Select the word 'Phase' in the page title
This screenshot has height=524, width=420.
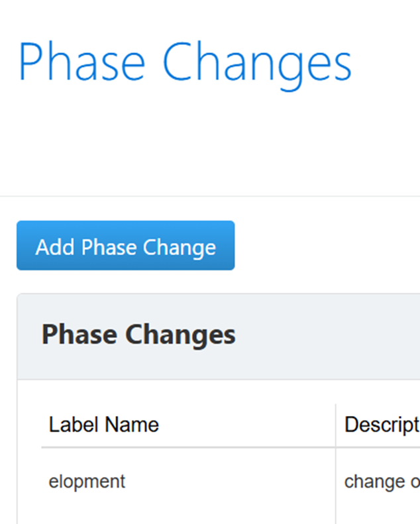click(x=82, y=61)
